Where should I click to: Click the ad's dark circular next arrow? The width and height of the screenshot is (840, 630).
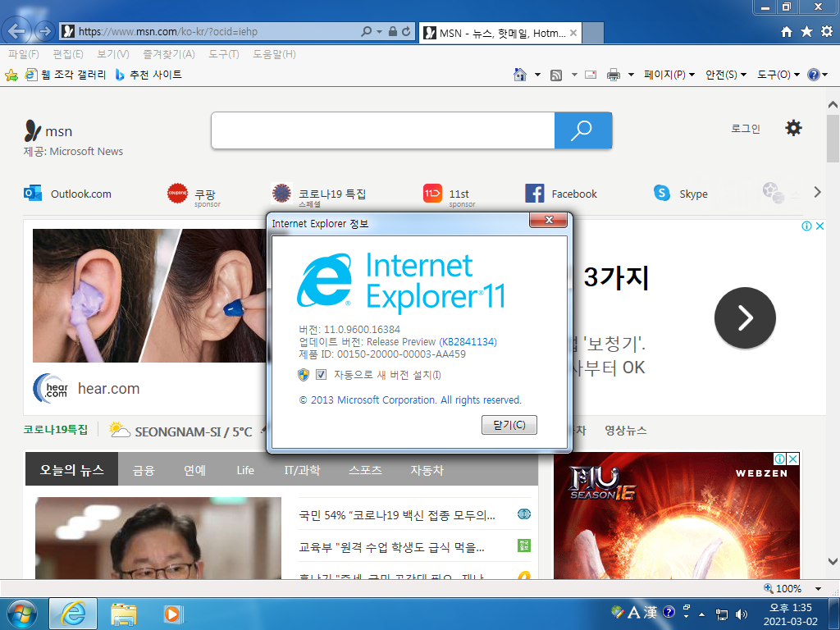[745, 317]
